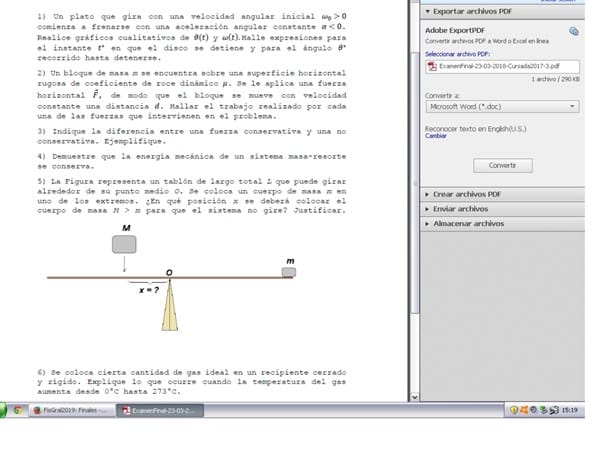This screenshot has height=450, width=600.
Task: Click the '1 archivo / 290 KB' text
Action: pos(555,79)
